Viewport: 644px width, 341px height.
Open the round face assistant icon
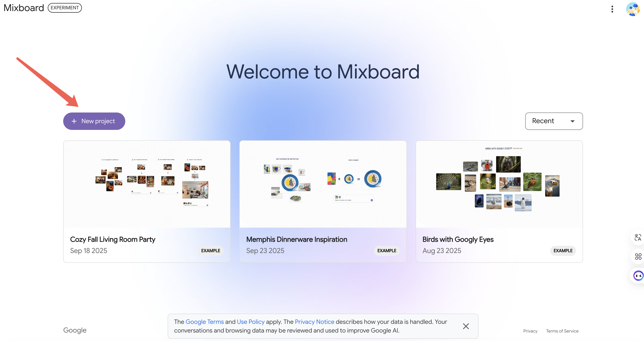point(638,276)
